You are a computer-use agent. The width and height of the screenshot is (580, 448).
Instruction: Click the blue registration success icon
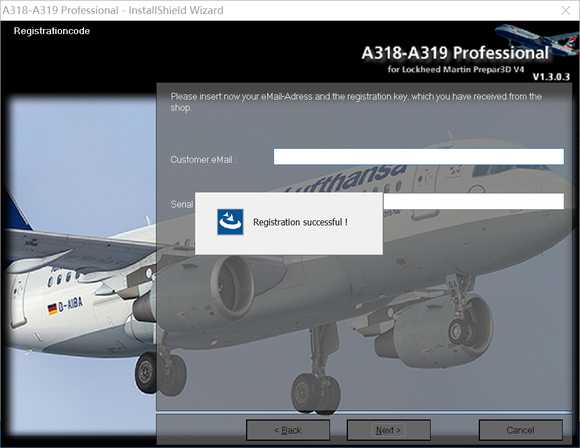point(230,222)
